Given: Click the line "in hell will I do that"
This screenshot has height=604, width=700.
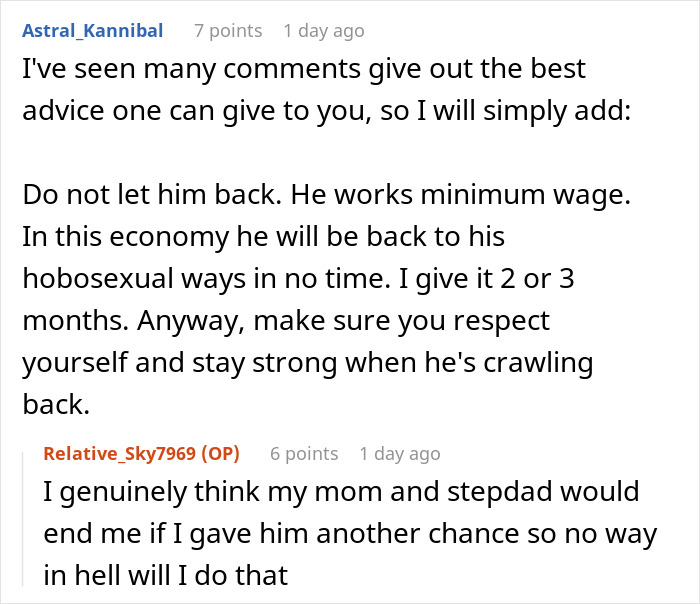Looking at the screenshot, I should pos(165,575).
